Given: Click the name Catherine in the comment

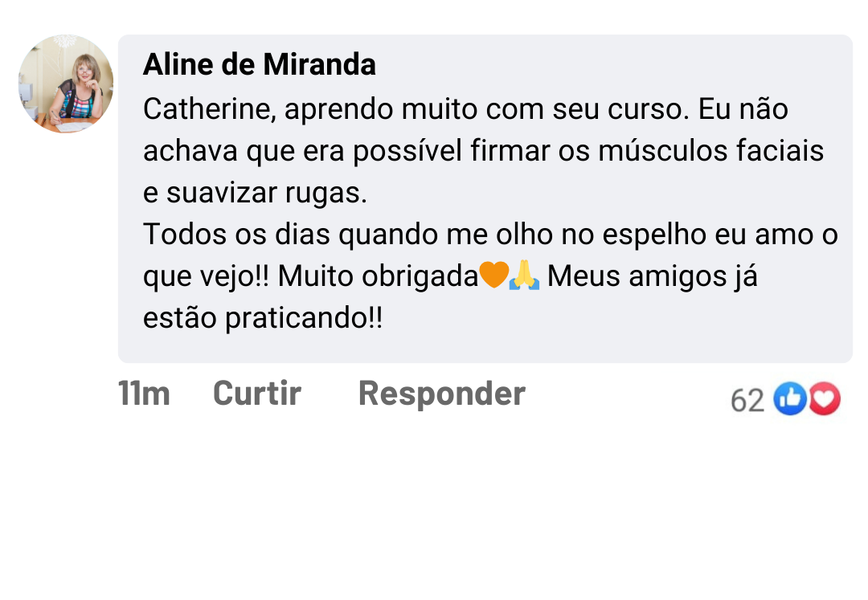Looking at the screenshot, I should click(x=209, y=109).
